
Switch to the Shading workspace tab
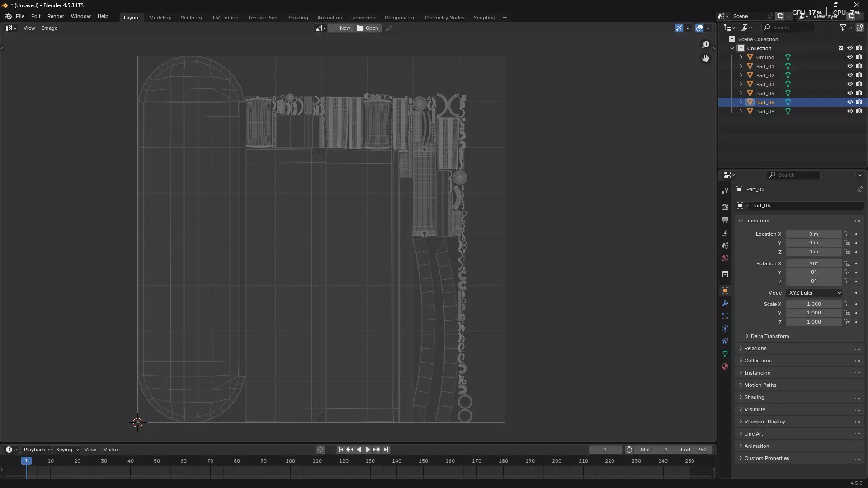click(298, 18)
